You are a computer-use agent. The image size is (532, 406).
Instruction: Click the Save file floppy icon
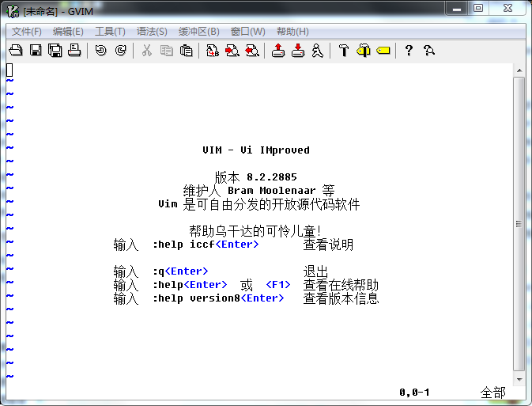pos(36,51)
